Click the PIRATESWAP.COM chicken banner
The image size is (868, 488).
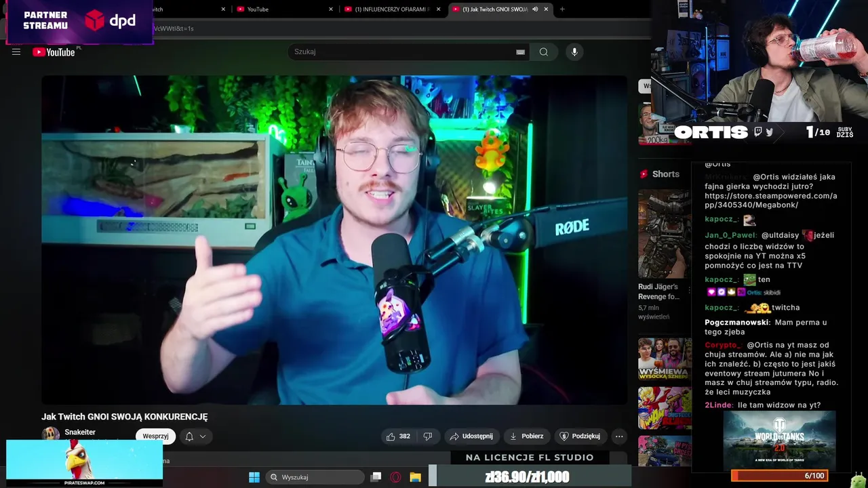(85, 464)
